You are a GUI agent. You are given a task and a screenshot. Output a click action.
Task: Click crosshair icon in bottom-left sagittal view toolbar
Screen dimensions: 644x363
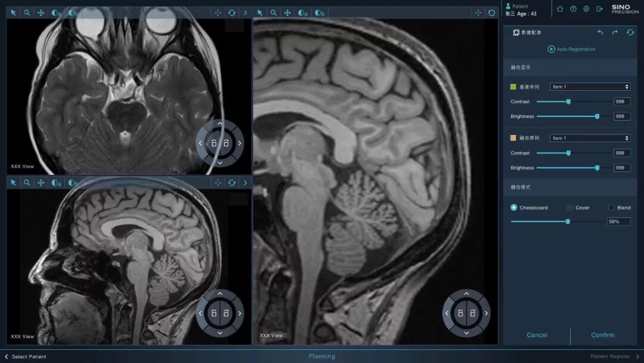218,183
